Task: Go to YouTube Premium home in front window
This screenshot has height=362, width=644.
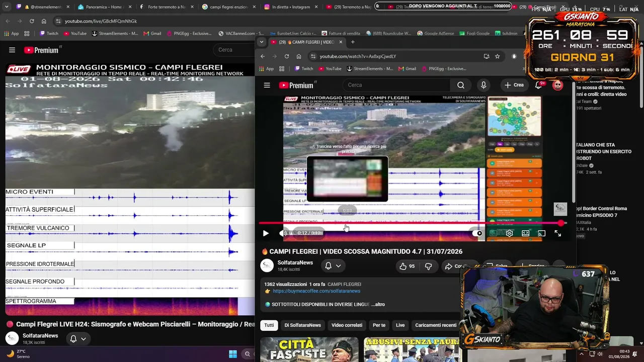Action: coord(297,85)
